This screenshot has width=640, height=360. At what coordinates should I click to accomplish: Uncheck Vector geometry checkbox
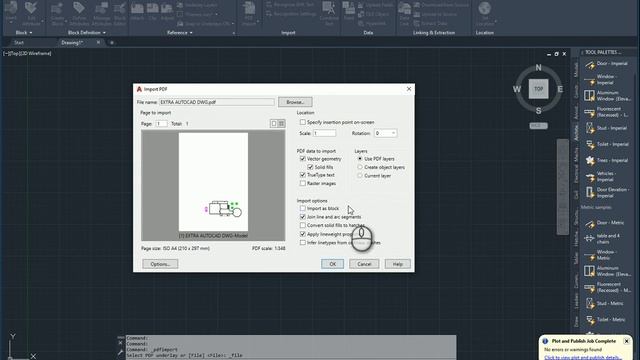pyautogui.click(x=302, y=158)
